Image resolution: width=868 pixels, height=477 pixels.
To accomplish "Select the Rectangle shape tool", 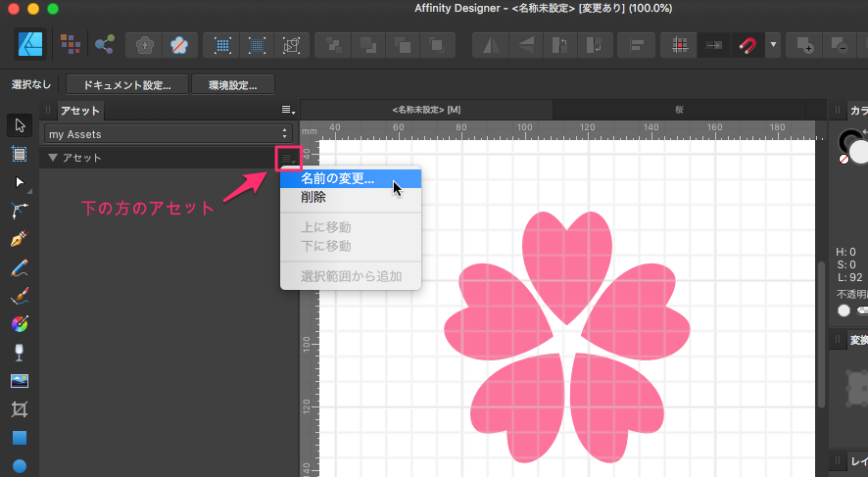I will pos(20,438).
